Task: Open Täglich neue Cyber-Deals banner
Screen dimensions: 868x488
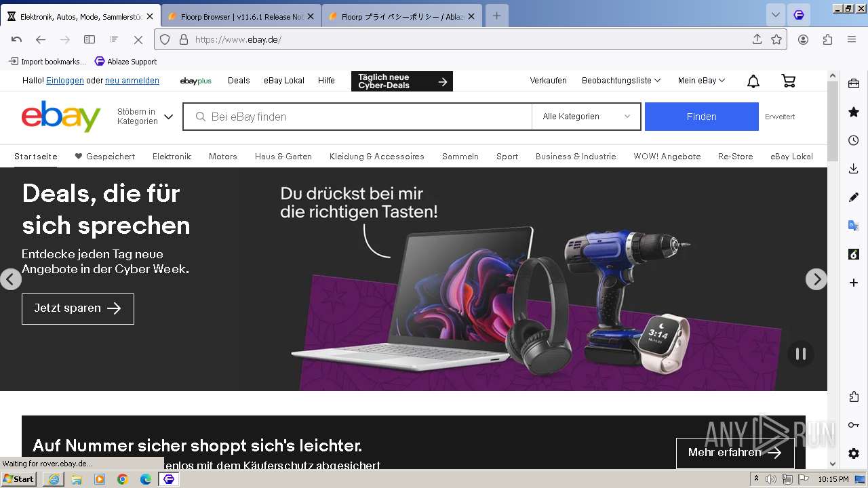Action: point(402,81)
